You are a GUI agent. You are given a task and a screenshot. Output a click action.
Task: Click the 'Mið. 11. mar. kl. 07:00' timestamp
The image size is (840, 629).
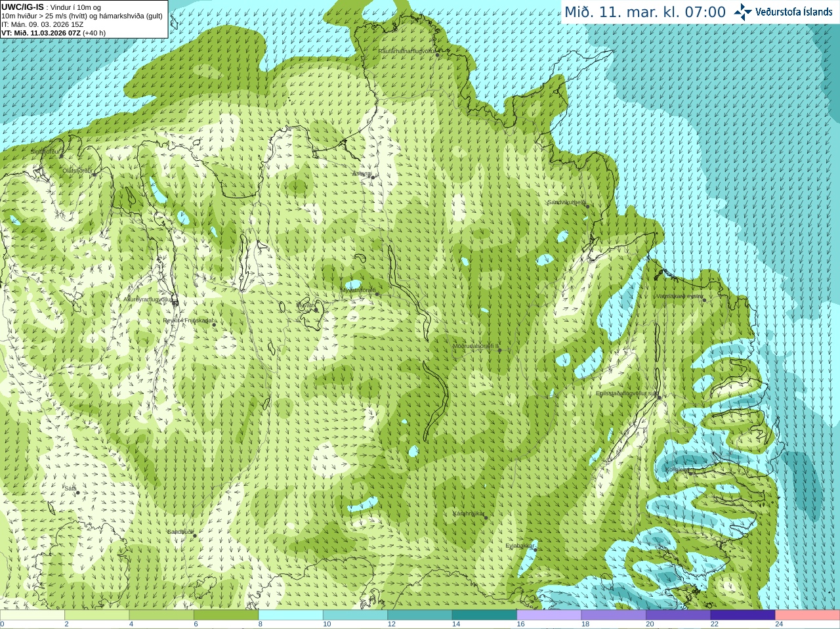[x=645, y=12]
